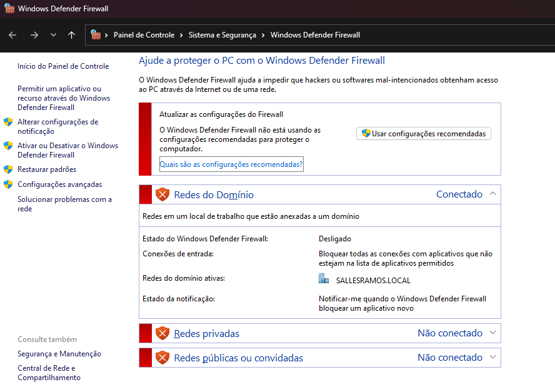Click shield icon beside Alterar configurações

(x=8, y=122)
